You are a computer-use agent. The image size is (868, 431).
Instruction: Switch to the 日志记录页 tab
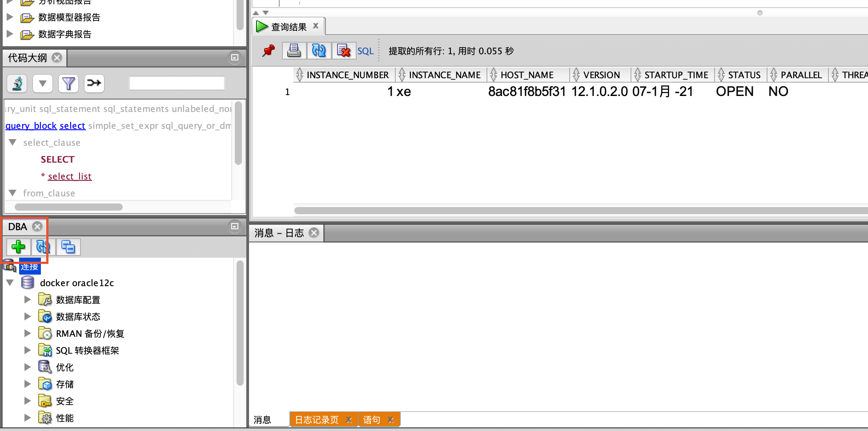coord(316,419)
